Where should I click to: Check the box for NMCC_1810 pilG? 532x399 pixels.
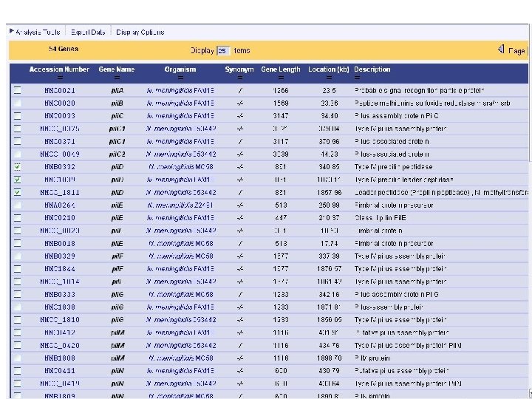click(17, 320)
